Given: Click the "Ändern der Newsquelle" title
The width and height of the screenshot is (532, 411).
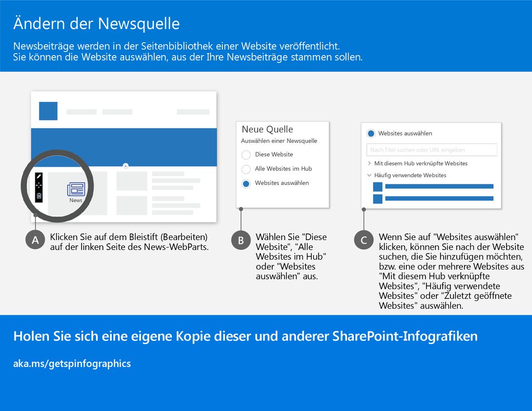Looking at the screenshot, I should pos(96,24).
